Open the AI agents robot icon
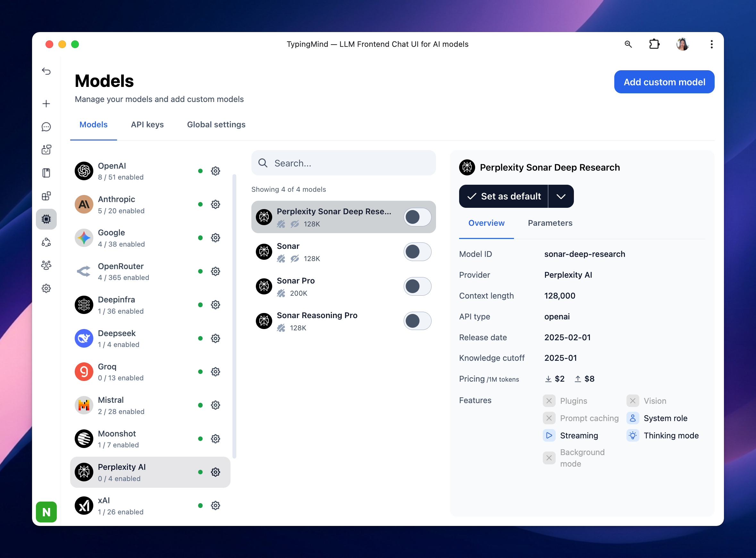This screenshot has height=558, width=756. pos(46,150)
